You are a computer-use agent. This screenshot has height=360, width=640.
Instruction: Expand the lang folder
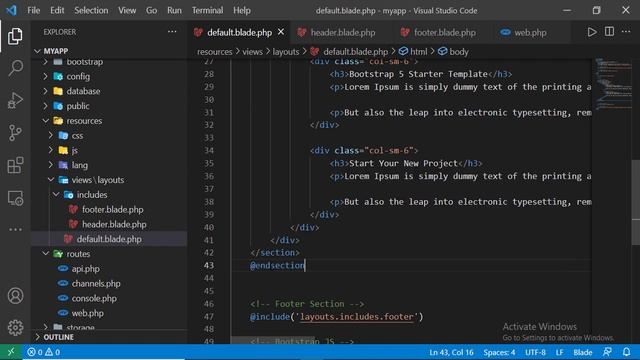[x=80, y=165]
